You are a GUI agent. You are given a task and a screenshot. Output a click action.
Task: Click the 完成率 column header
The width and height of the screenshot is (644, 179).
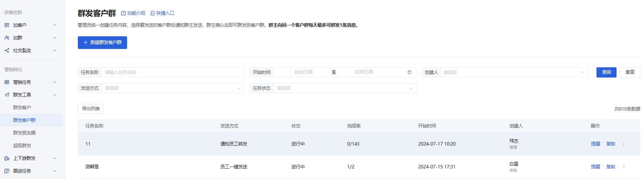pos(354,126)
